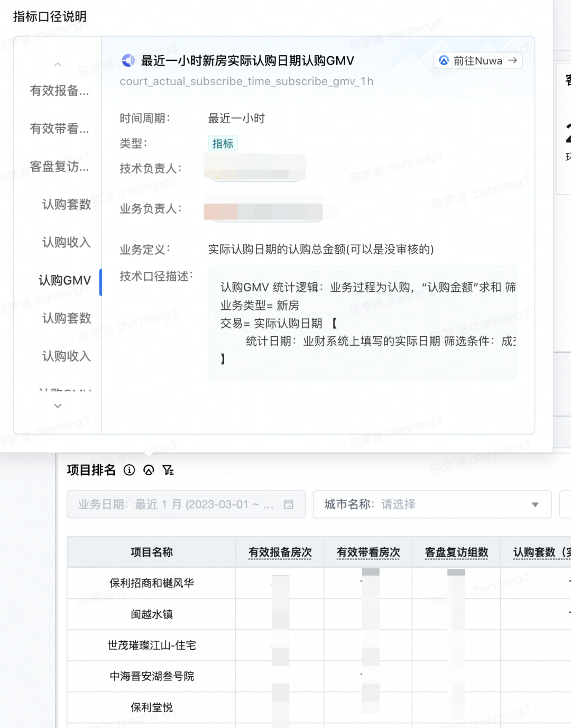Select the 认购套数 item below 认购GMV
The width and height of the screenshot is (571, 728).
pos(67,318)
